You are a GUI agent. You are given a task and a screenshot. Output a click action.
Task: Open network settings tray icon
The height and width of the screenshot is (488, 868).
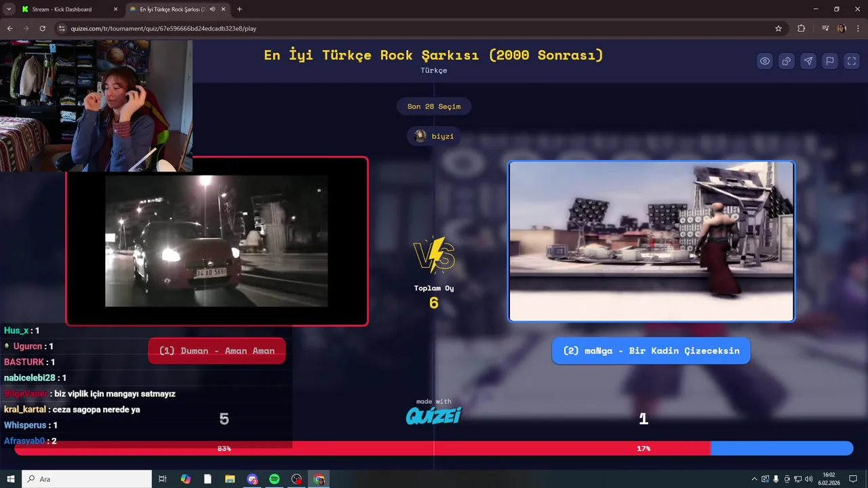(798, 479)
